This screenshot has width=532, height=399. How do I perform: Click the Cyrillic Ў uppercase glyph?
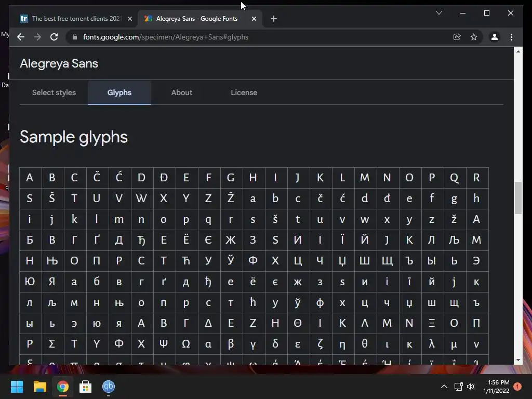click(x=231, y=261)
